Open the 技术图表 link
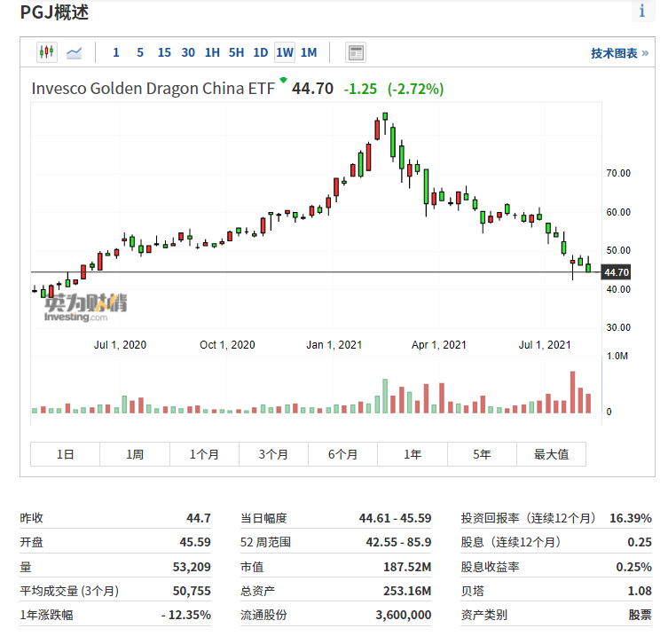Screen dimensions: 668x644 [x=619, y=53]
